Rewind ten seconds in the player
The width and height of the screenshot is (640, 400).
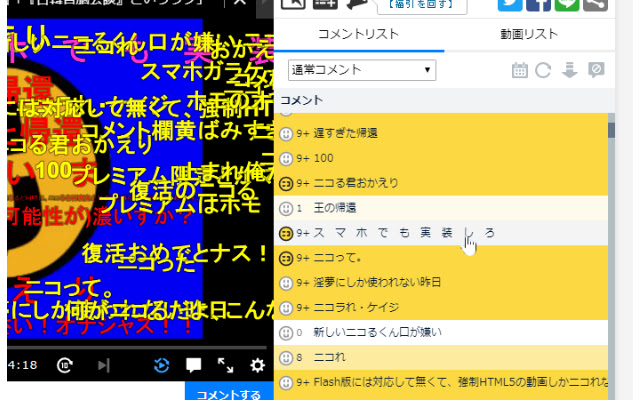[x=64, y=365]
